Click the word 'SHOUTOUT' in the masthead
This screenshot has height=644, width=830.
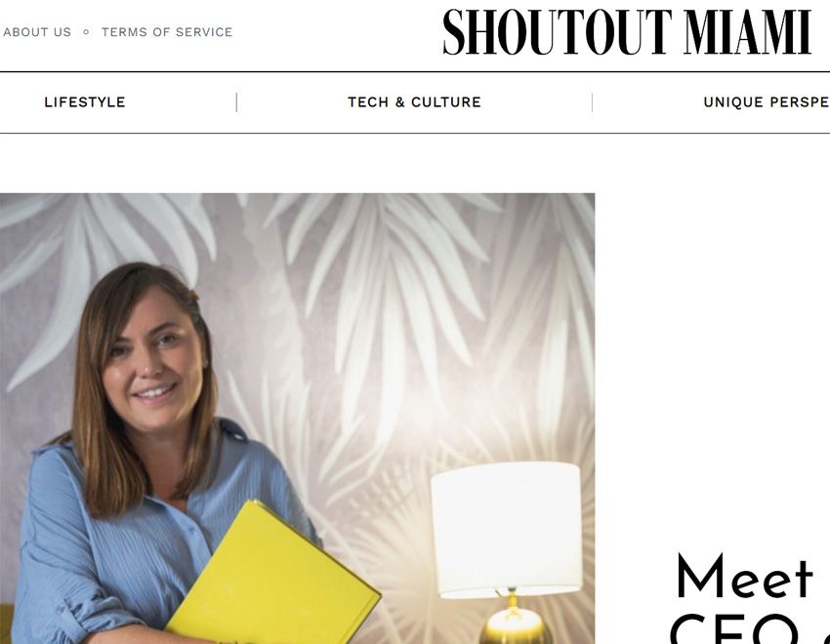tap(558, 32)
